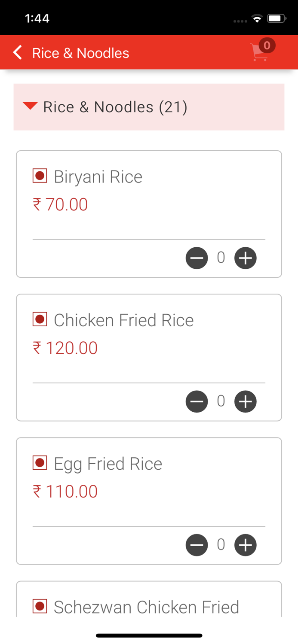Tap the back arrow to previous screen

pyautogui.click(x=17, y=52)
